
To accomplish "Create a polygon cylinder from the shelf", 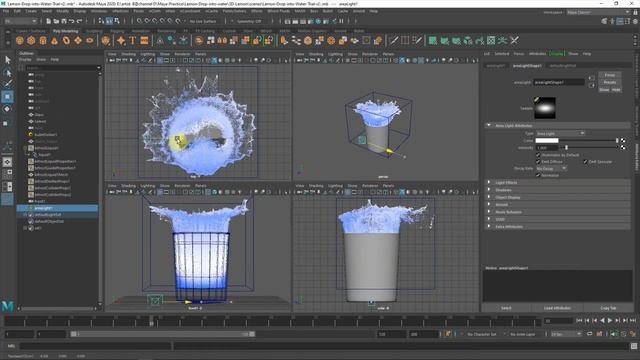I will click(x=43, y=40).
